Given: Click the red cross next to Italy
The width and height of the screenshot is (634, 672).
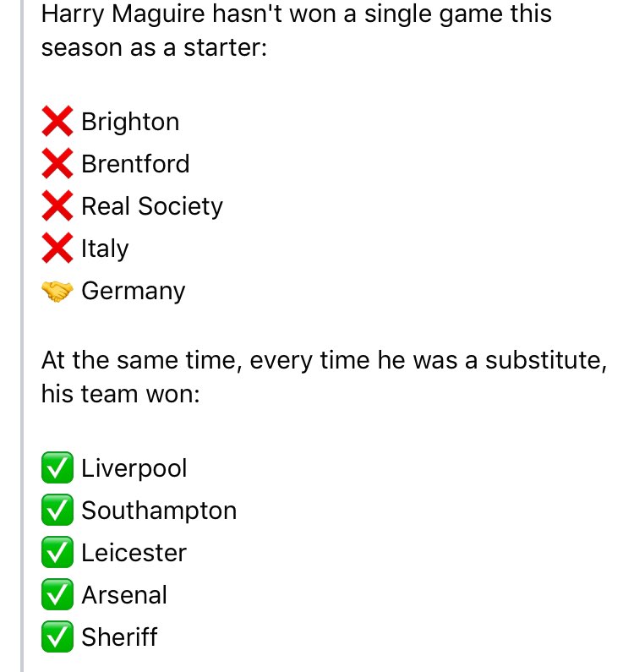Looking at the screenshot, I should pos(57,248).
